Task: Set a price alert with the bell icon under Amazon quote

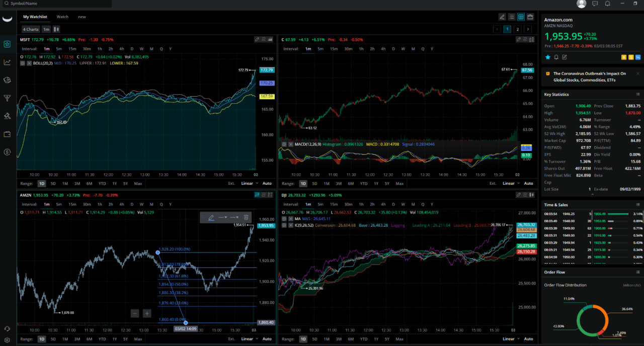Action: coord(556,57)
